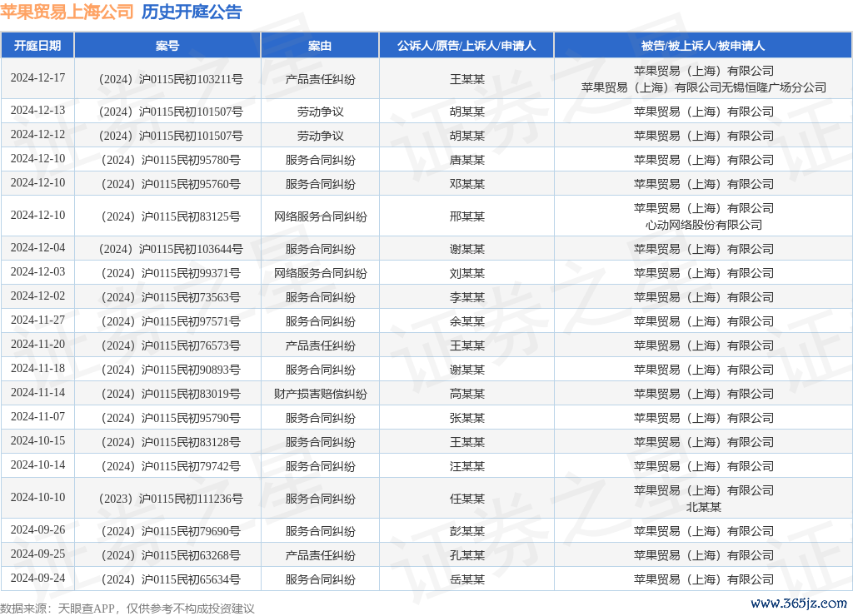Click case number 沪0115民初95780号

tap(171, 160)
